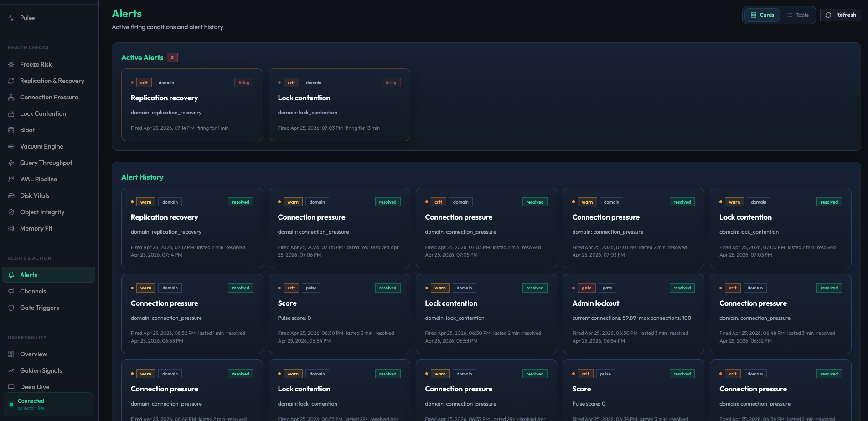Open Object Integrity check
This screenshot has height=421, width=868.
coord(49,212)
